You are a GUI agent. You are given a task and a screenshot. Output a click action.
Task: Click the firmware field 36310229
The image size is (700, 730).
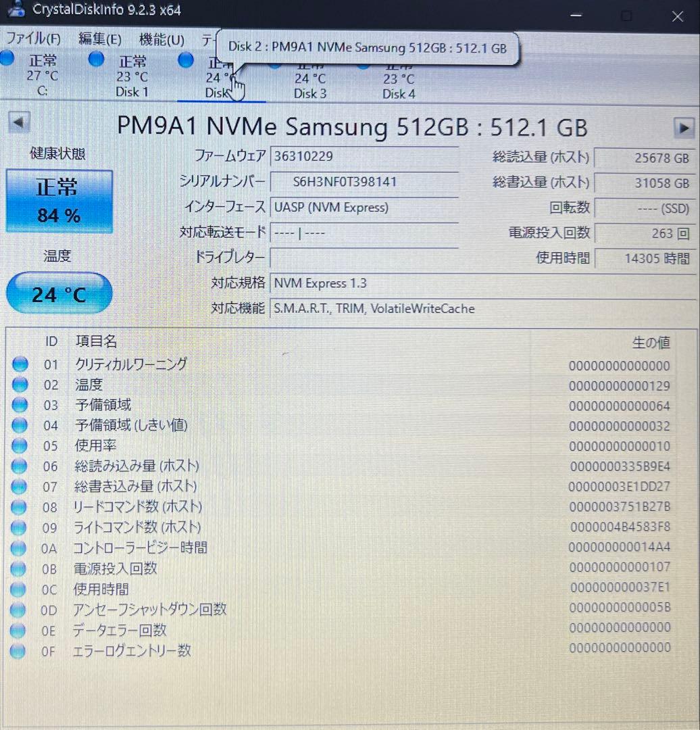point(364,156)
